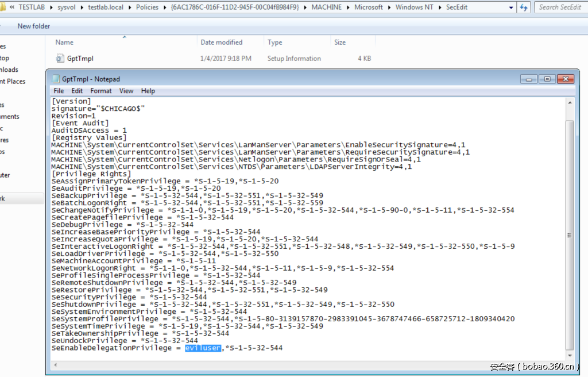Open the View menu in Notepad
The width and height of the screenshot is (588, 377).
126,91
